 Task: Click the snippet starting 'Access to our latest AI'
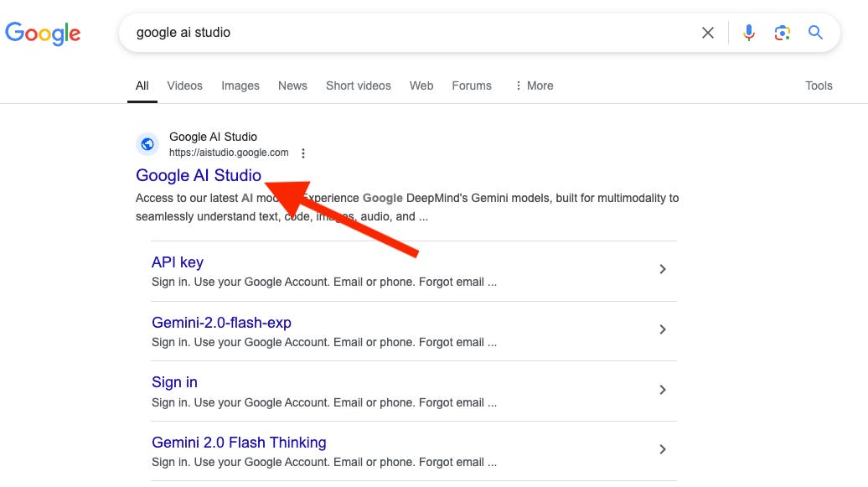(x=407, y=207)
